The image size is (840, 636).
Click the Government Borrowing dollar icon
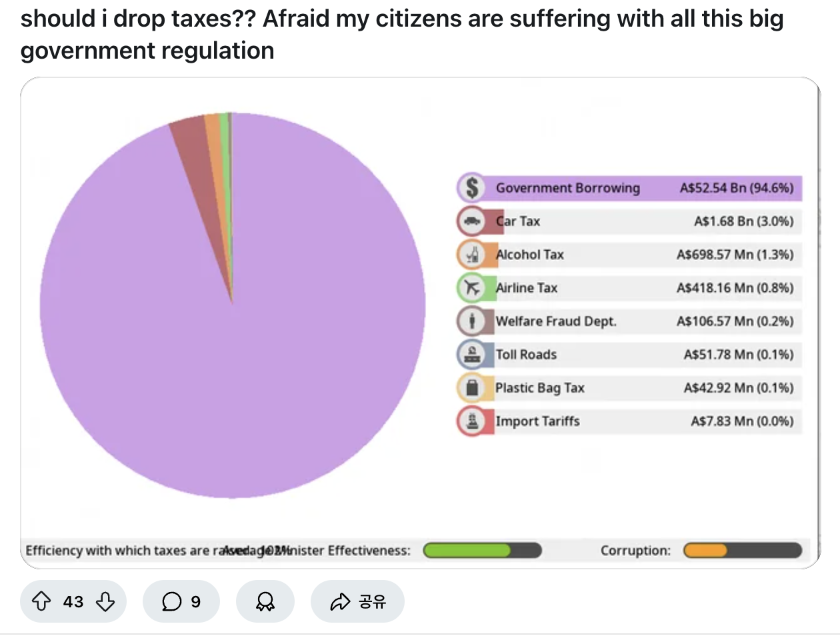[472, 188]
